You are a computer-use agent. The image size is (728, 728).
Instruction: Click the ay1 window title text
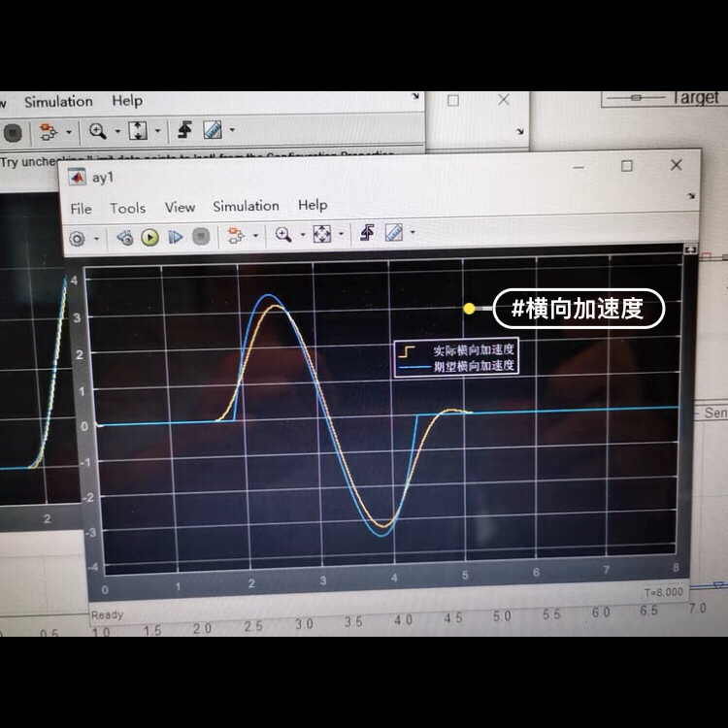[103, 178]
